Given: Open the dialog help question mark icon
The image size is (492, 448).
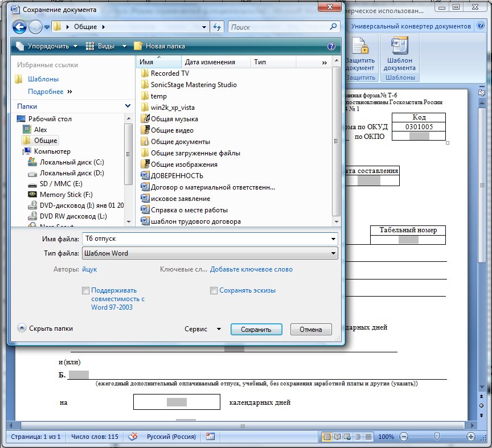Looking at the screenshot, I should pos(331,46).
